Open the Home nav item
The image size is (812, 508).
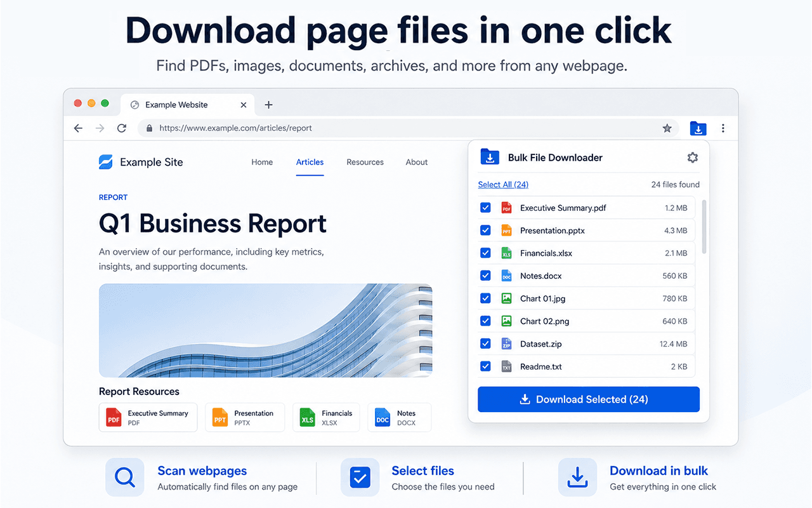pyautogui.click(x=262, y=162)
